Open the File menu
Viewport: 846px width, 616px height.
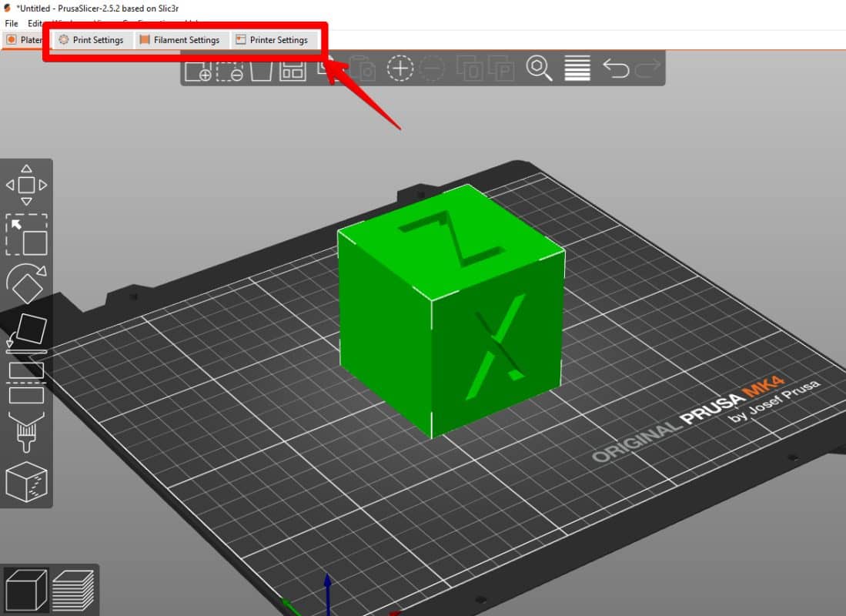coord(11,23)
